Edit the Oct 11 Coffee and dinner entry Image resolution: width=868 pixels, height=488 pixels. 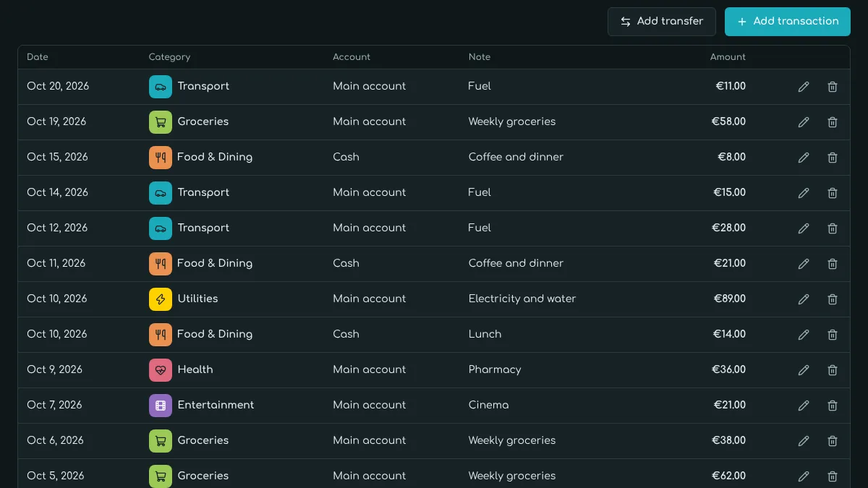coord(804,264)
